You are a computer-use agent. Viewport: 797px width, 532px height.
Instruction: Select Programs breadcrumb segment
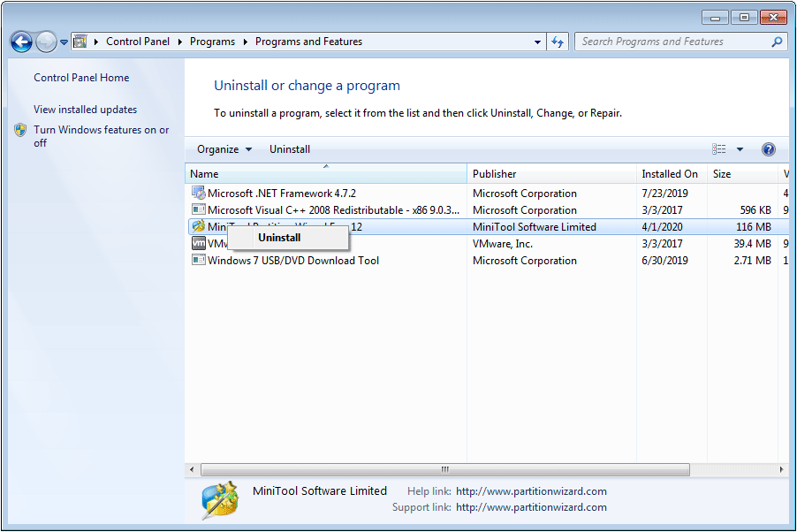coord(212,42)
